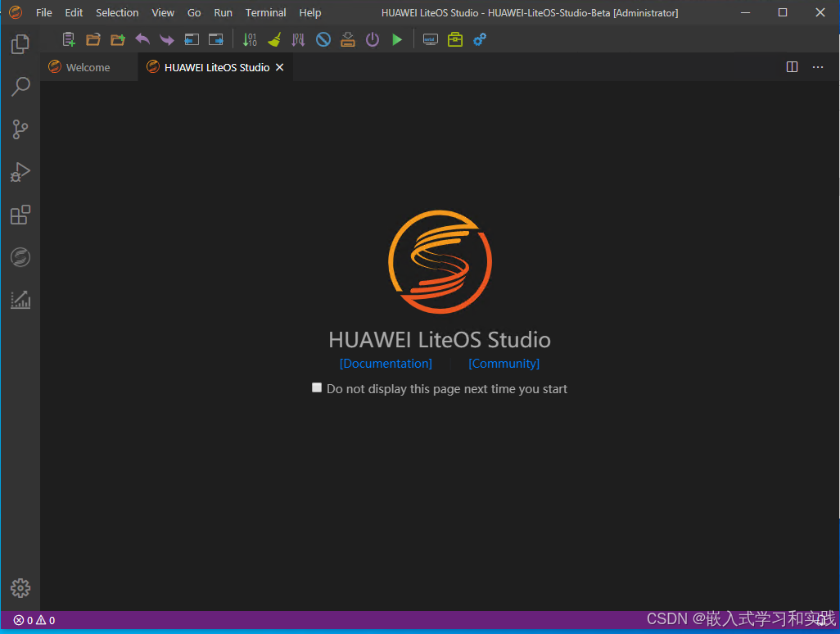Open the Run menu
840x634 pixels.
(223, 12)
